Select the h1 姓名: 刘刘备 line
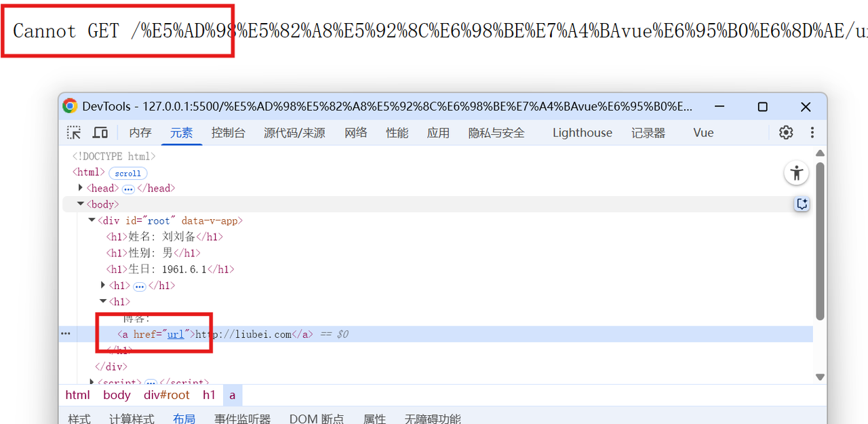868x424 pixels. click(x=164, y=237)
